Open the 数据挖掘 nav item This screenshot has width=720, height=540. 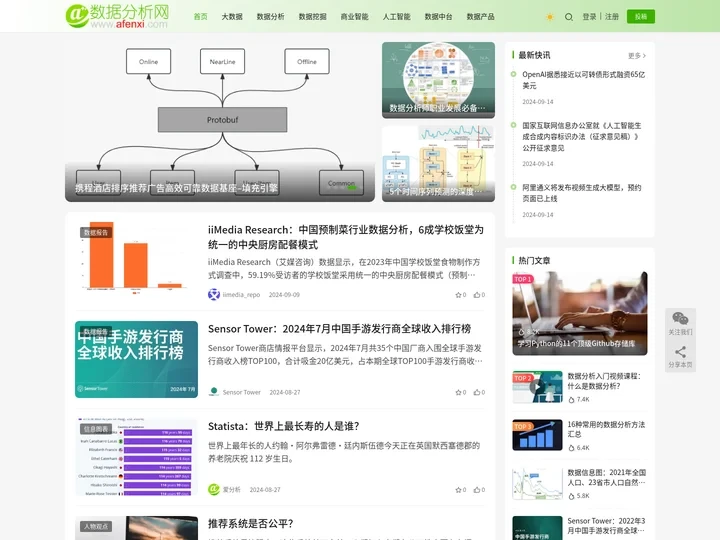click(x=312, y=17)
